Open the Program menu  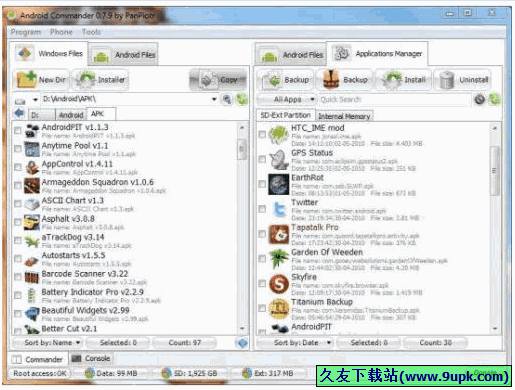tap(26, 32)
